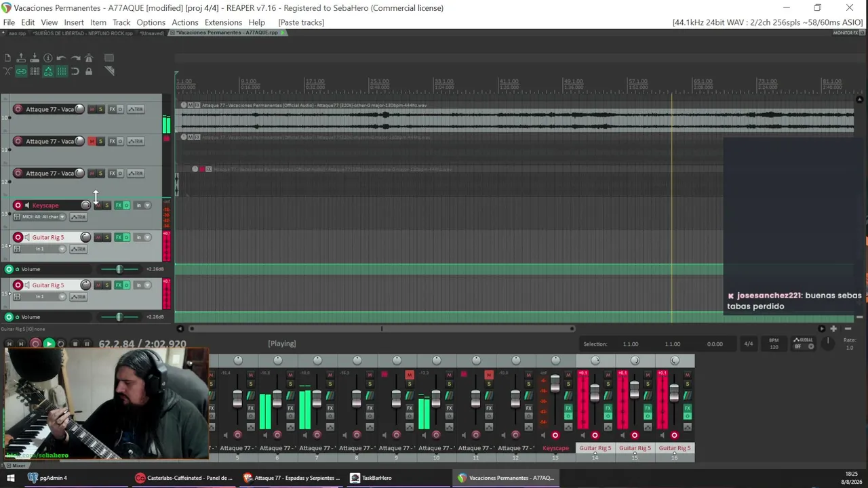The width and height of the screenshot is (868, 488).
Task: Click trim envelope button on track 10
Action: point(136,109)
